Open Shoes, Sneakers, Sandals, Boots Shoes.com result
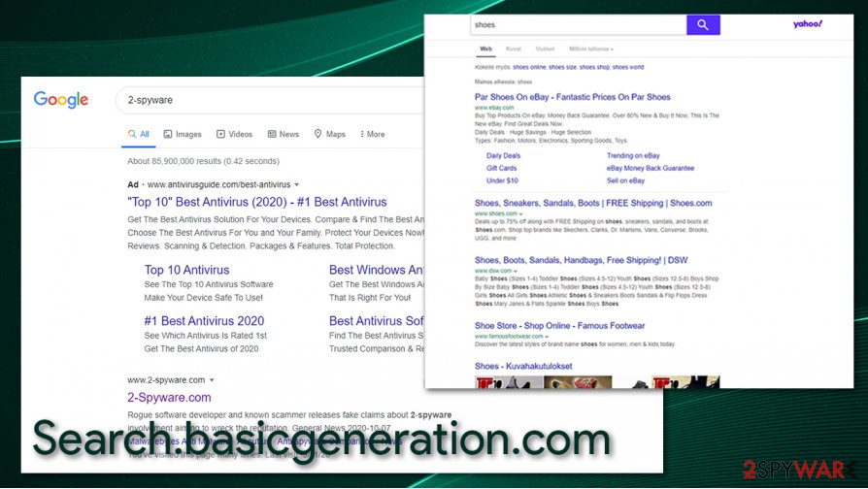This screenshot has height=489, width=868. 593,203
